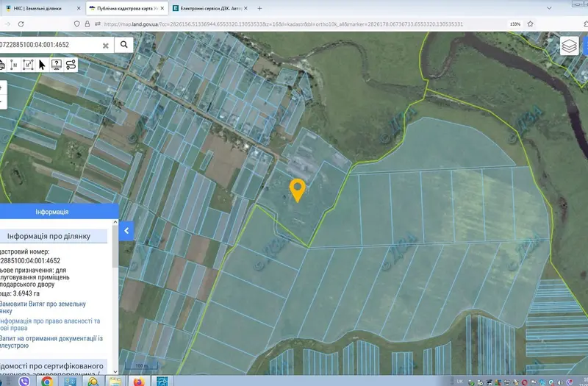Select the route tool icon
Screen dimensions: 588x386
(71, 65)
